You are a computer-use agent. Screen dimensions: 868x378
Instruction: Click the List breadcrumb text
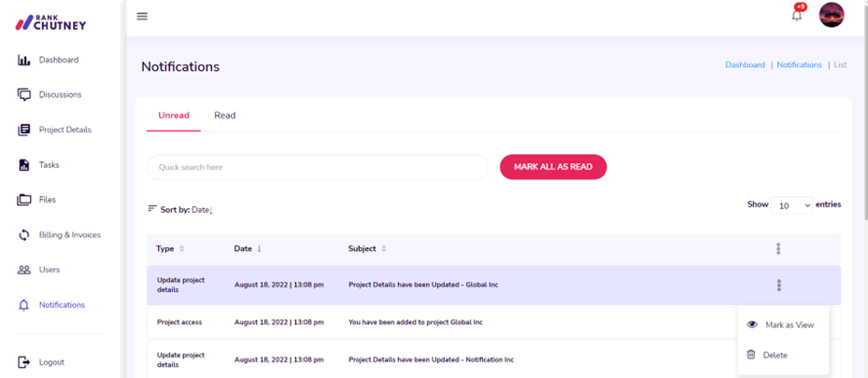coord(840,64)
